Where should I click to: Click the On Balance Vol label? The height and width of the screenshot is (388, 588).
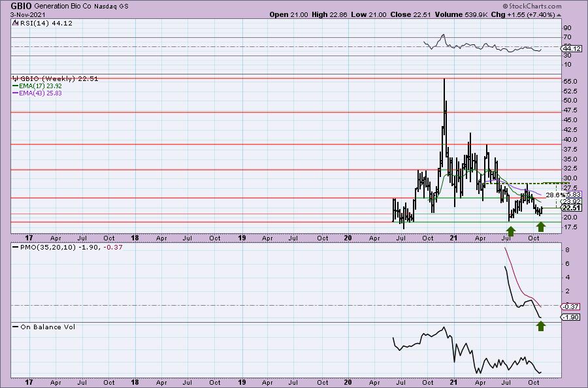tap(48, 327)
